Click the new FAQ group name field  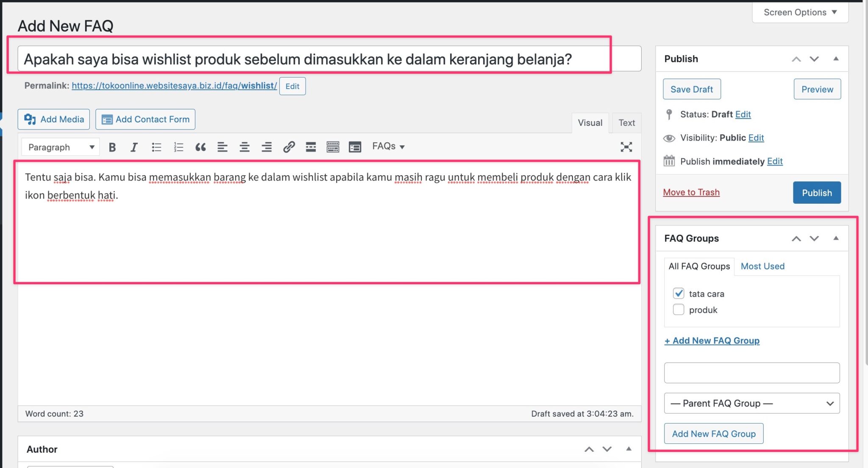tap(751, 372)
